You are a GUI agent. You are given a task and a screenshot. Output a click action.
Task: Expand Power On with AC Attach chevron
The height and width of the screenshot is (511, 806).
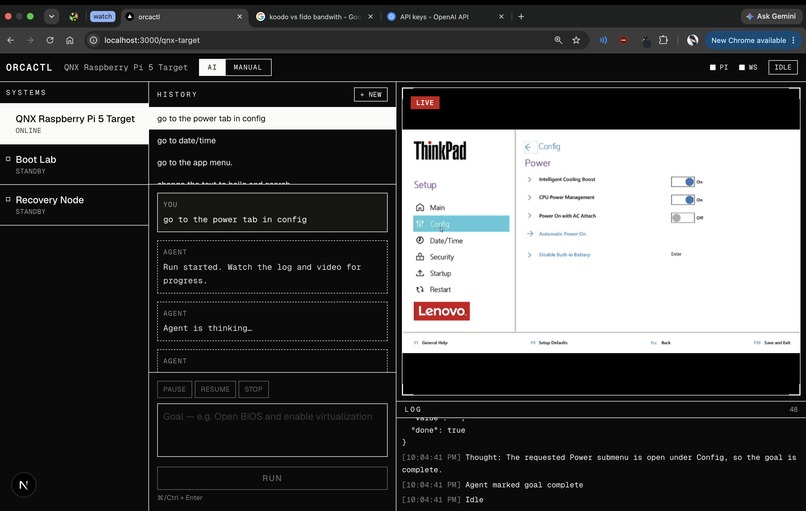click(529, 216)
